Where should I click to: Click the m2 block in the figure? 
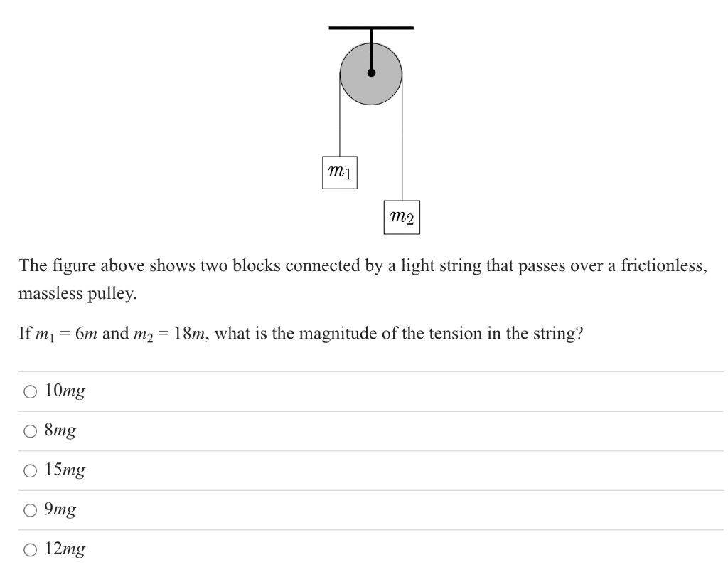[402, 217]
